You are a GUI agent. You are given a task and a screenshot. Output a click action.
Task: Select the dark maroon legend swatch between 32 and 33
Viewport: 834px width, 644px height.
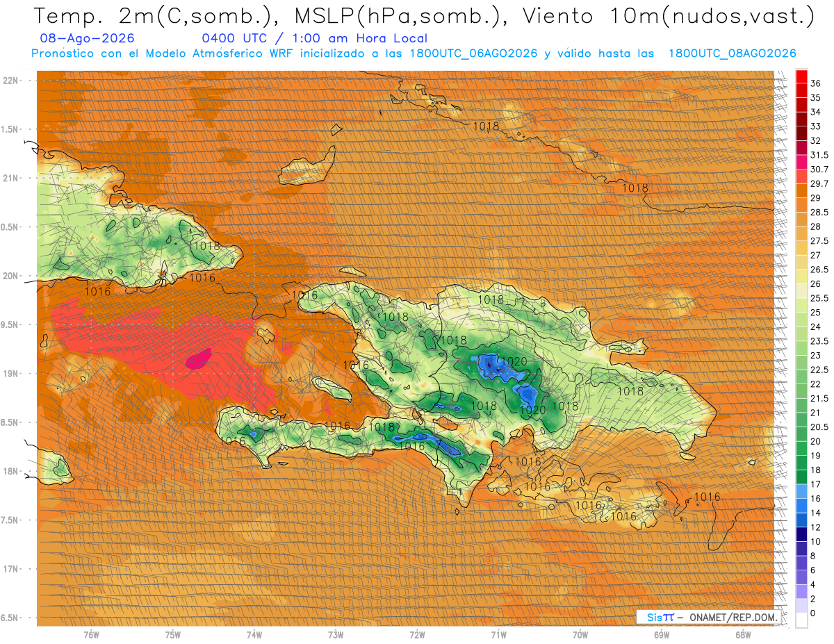point(801,133)
